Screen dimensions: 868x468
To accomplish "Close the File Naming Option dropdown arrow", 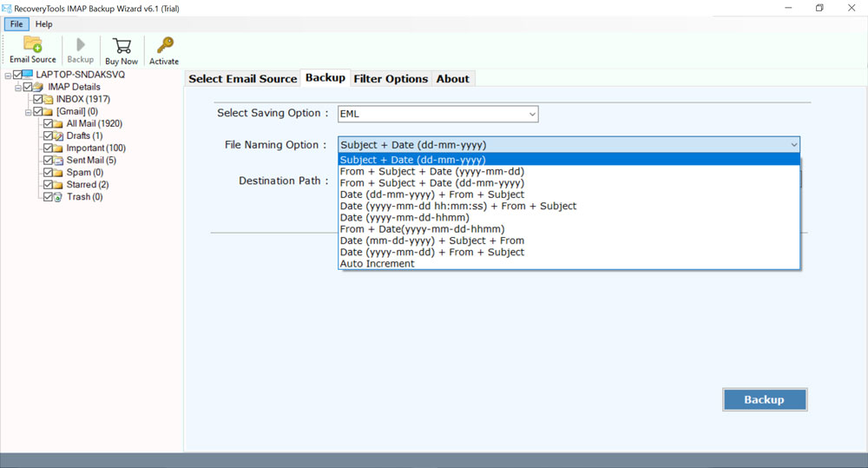I will click(794, 145).
